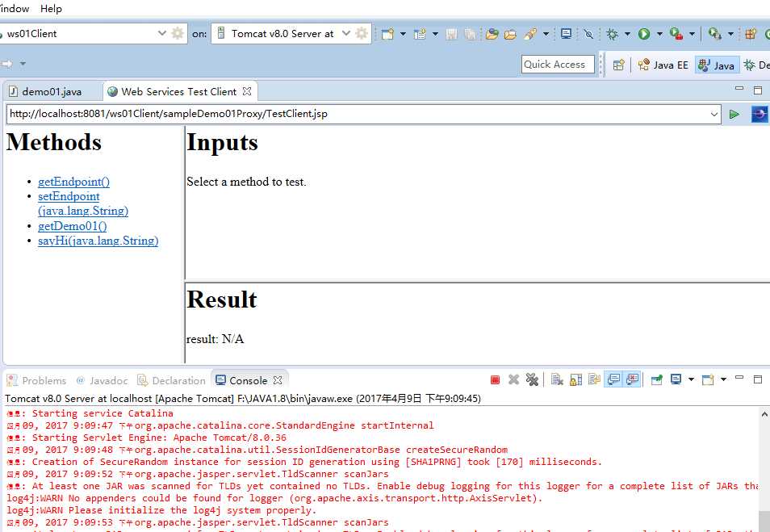Click the Debug bug icon
This screenshot has width=770, height=532.
pyautogui.click(x=612, y=34)
